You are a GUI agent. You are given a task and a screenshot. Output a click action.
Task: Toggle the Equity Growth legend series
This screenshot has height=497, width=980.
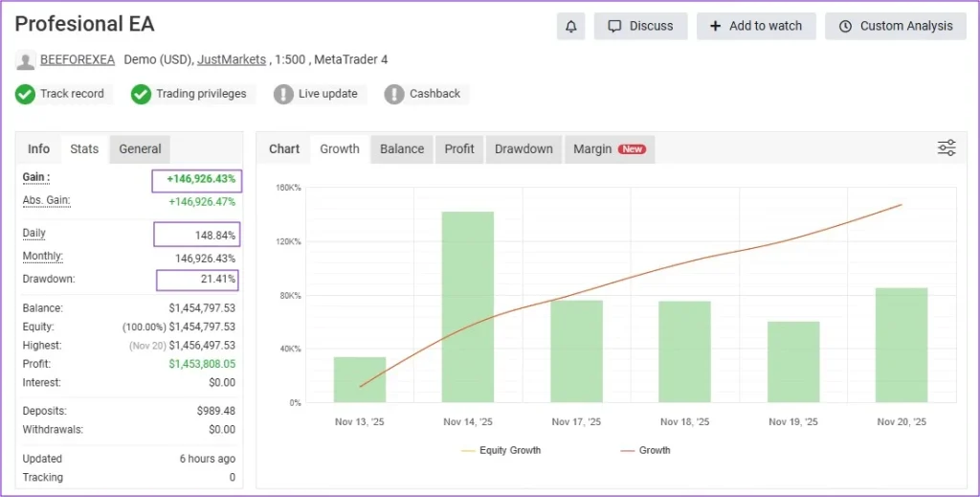tap(500, 450)
